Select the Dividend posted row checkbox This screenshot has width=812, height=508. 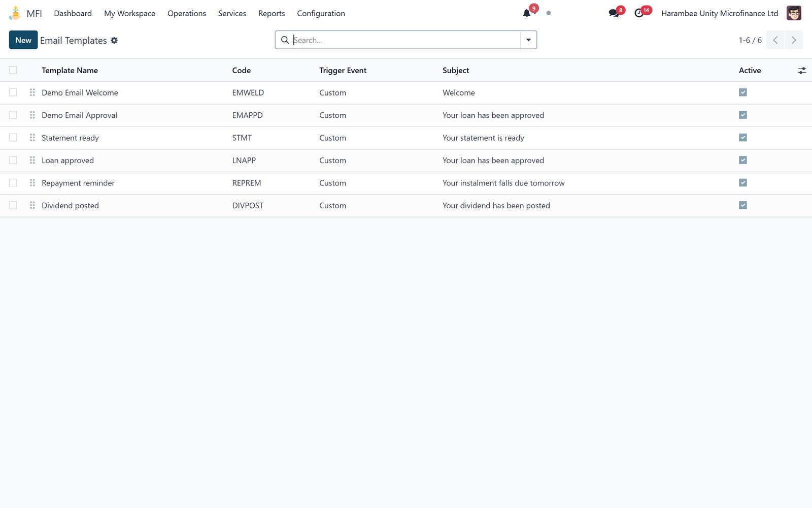pyautogui.click(x=13, y=205)
